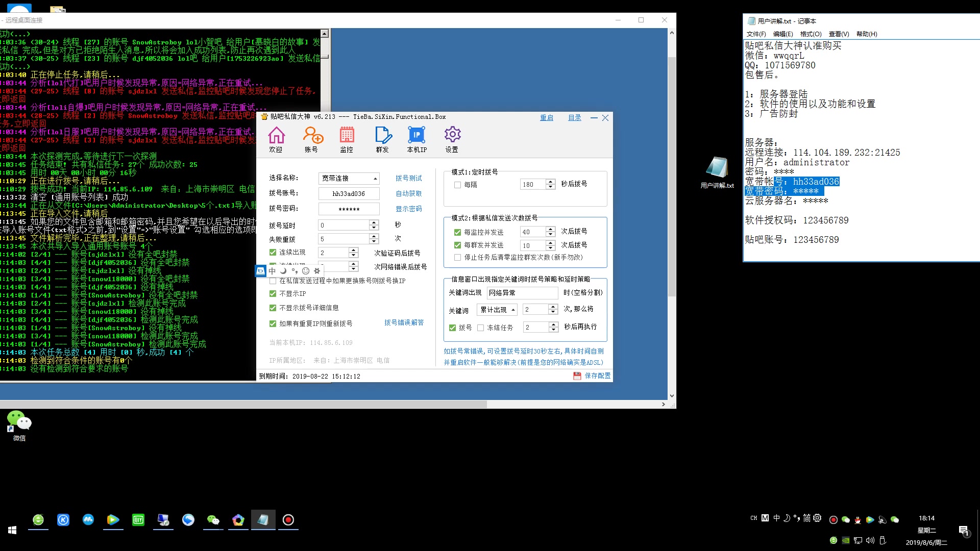The image size is (980, 551).
Task: Increase the 40 次后拨号 spinner
Action: 550,229
